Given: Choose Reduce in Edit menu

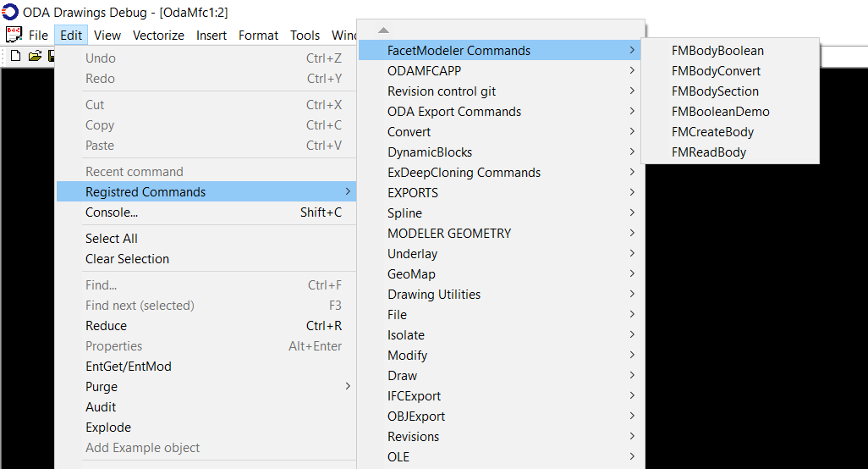Looking at the screenshot, I should pos(206,326).
